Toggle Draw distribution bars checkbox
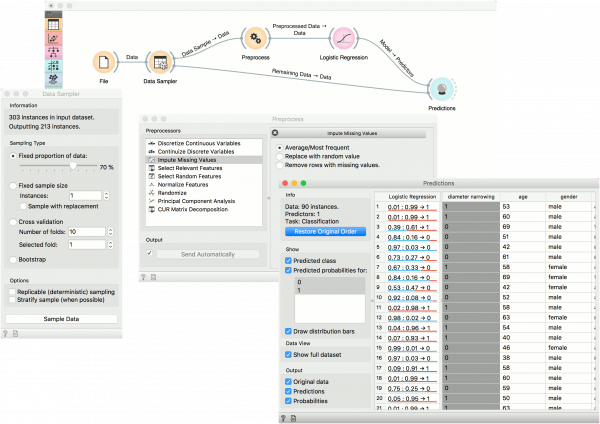 click(x=289, y=331)
